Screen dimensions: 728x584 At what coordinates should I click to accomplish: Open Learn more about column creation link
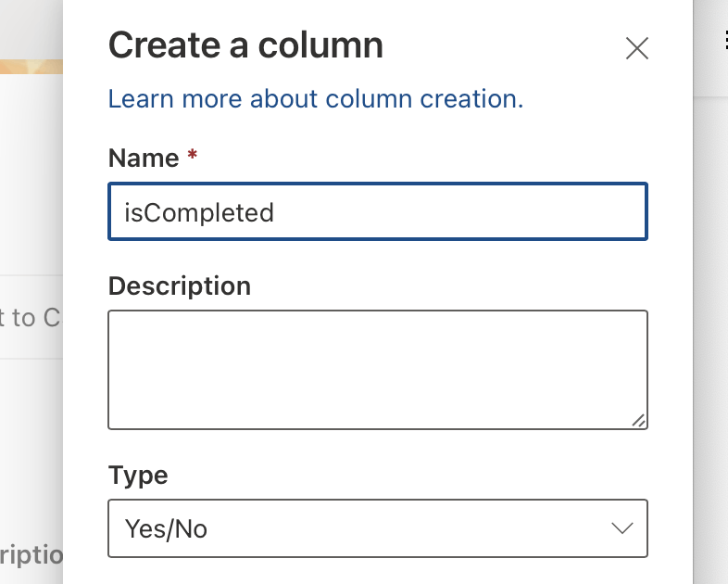coord(316,98)
